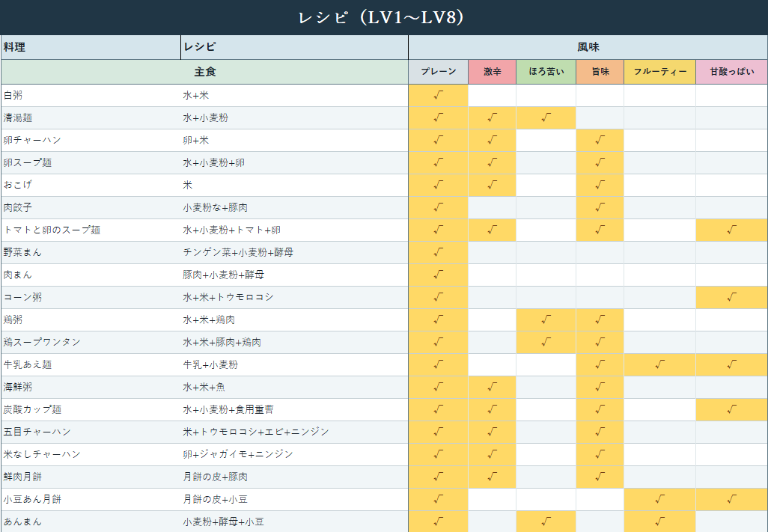The image size is (768, 532).
Task: Select the あんまん dish name
Action: (22, 522)
